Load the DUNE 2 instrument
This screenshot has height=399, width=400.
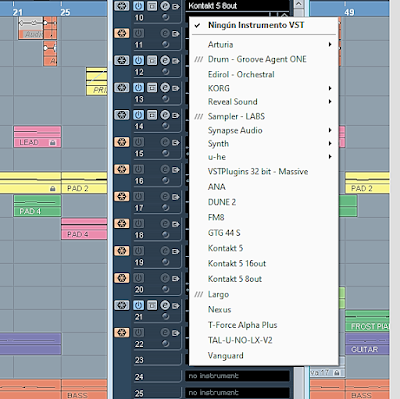pyautogui.click(x=222, y=202)
